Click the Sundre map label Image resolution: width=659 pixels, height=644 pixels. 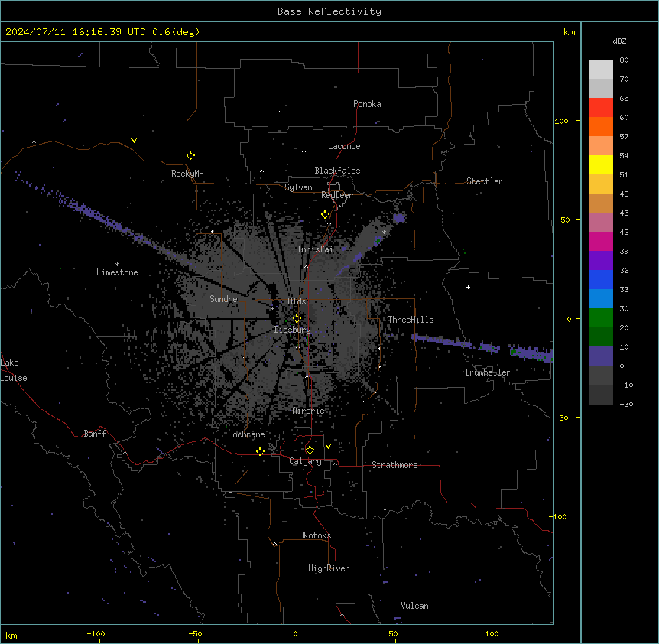(223, 299)
